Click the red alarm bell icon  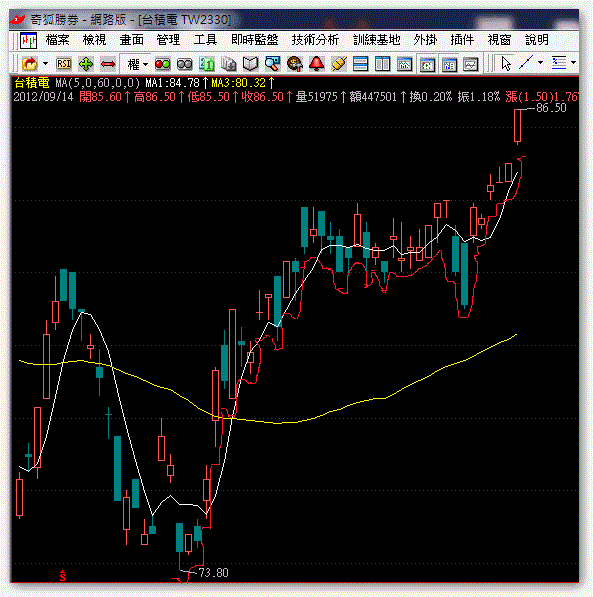[316, 64]
